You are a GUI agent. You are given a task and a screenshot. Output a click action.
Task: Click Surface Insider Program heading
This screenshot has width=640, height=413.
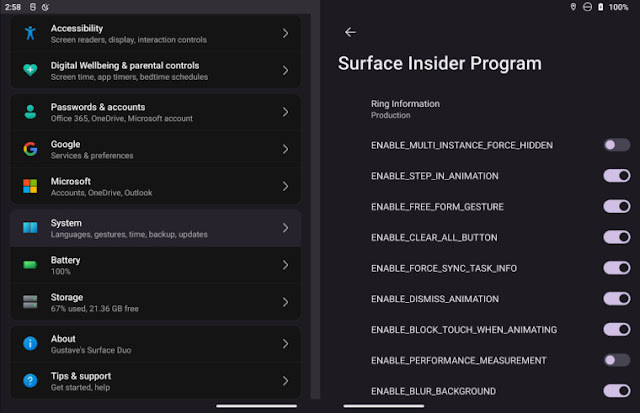click(x=440, y=64)
